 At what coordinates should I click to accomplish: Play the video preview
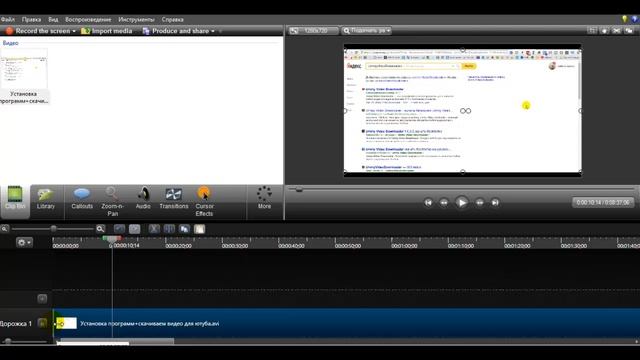(x=462, y=202)
